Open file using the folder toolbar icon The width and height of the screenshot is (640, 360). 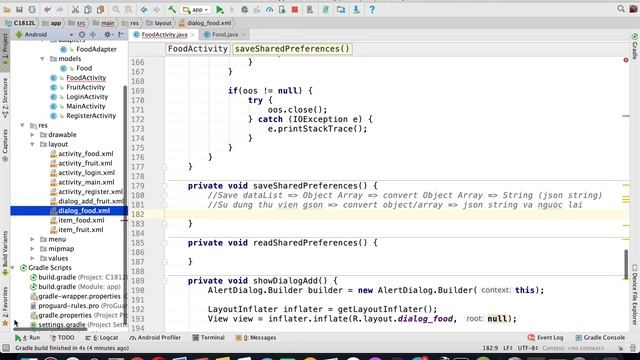[x=7, y=9]
